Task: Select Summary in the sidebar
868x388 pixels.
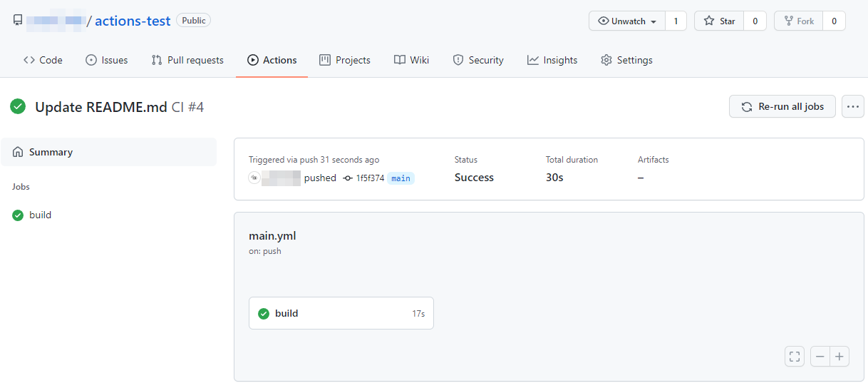Action: pos(109,152)
